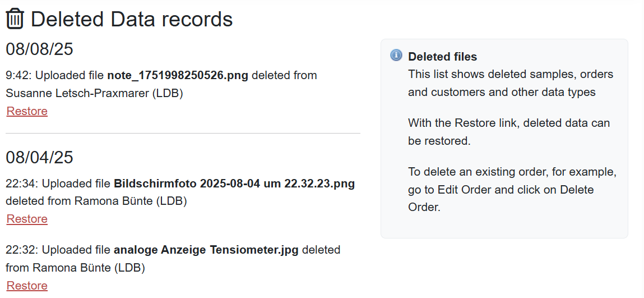
Task: Restore the deleted Bildschirmfoto 2025-08-04 png file
Action: (27, 219)
